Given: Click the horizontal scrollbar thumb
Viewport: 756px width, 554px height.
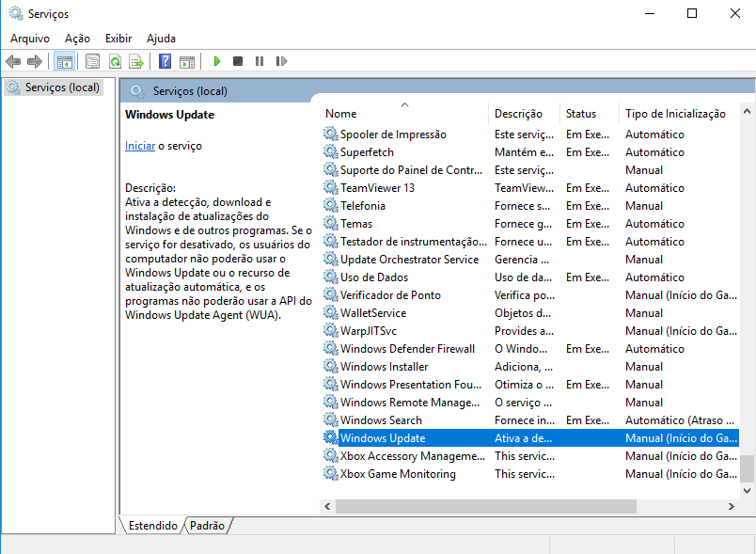Looking at the screenshot, I should 486,506.
